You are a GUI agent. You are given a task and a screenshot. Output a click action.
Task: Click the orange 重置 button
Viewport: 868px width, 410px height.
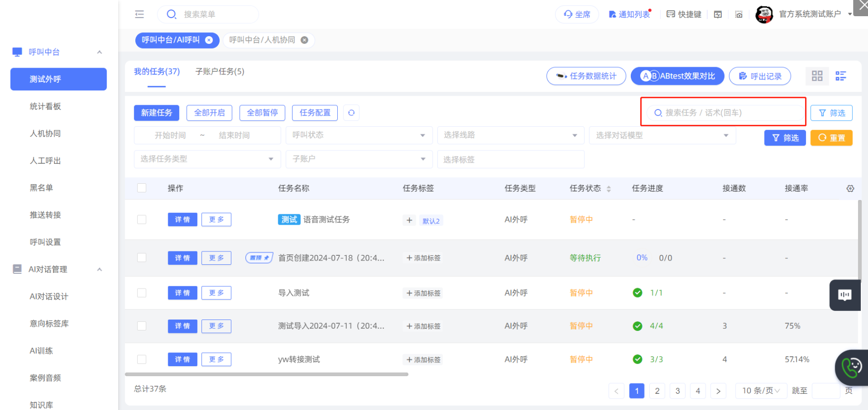(831, 138)
